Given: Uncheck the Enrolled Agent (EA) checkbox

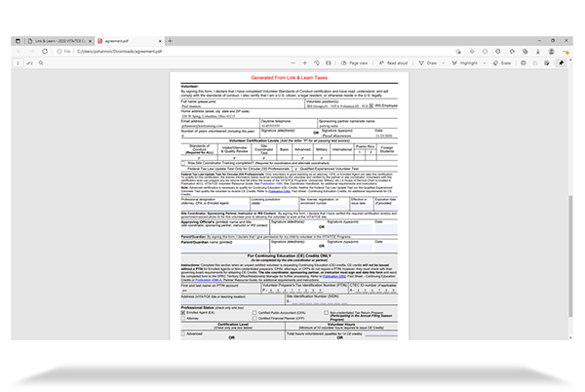Looking at the screenshot, I should [183, 313].
